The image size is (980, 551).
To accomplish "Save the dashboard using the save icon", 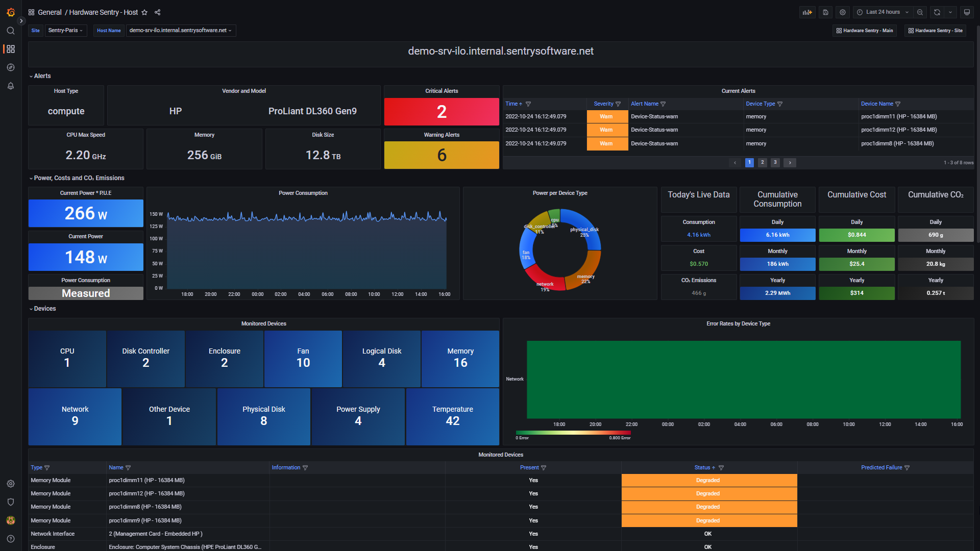I will (825, 12).
